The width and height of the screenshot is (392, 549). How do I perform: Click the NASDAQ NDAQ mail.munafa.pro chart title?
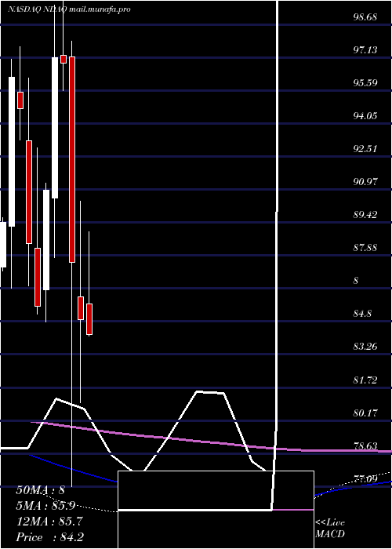click(x=69, y=9)
